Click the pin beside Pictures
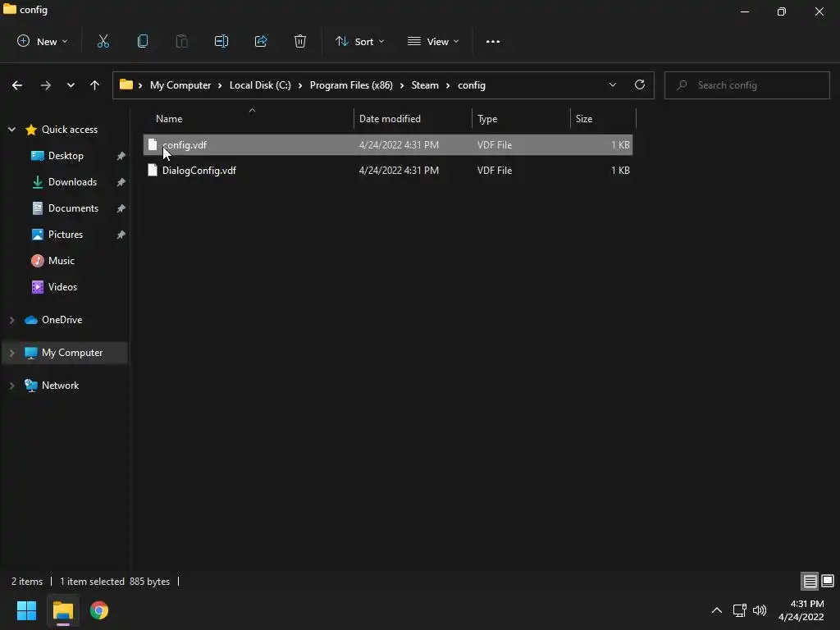The image size is (840, 630). pyautogui.click(x=121, y=235)
